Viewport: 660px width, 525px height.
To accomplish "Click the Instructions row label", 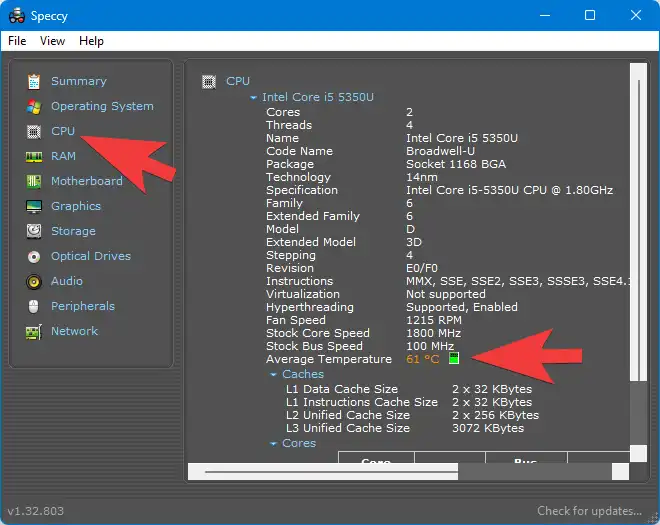I will coord(299,281).
